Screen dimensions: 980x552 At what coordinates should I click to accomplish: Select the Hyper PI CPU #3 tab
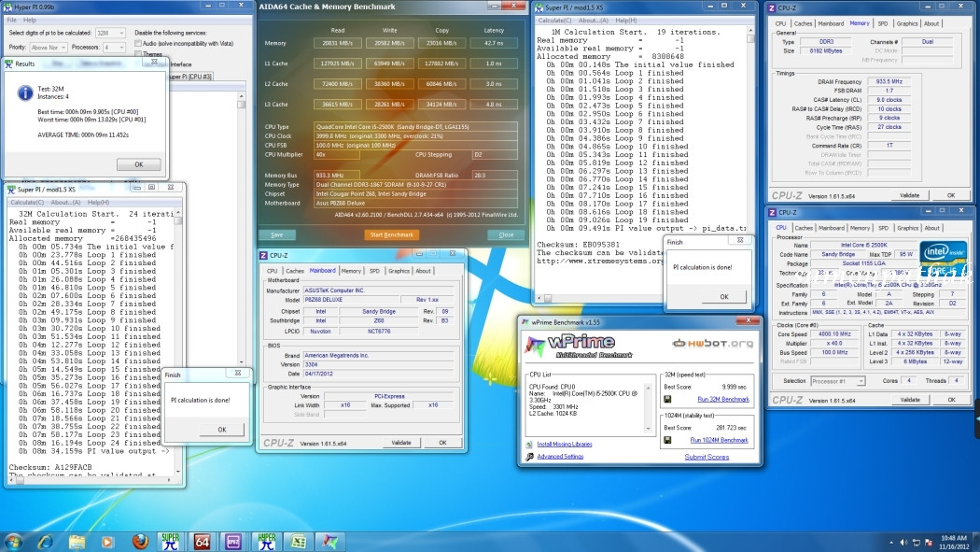[192, 77]
